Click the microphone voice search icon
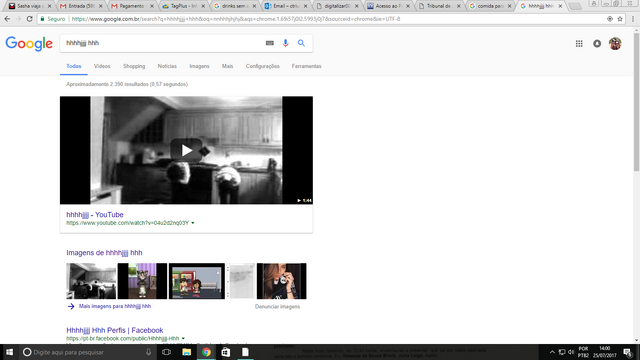 [285, 43]
